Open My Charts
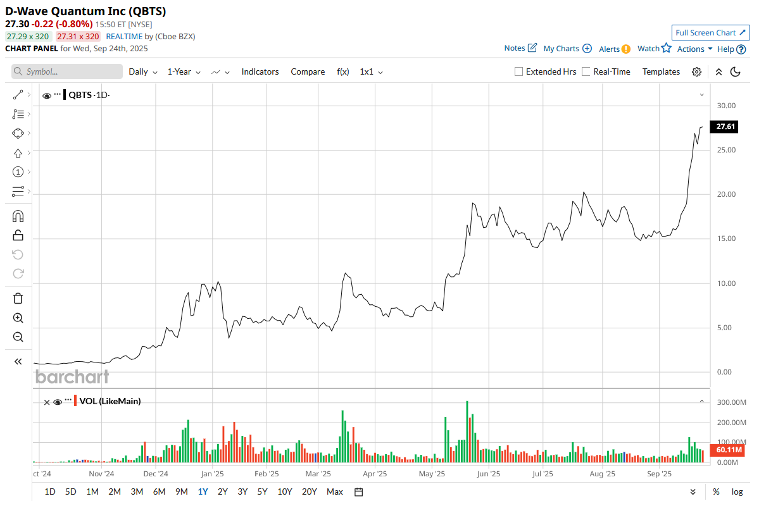This screenshot has height=532, width=778. point(567,49)
